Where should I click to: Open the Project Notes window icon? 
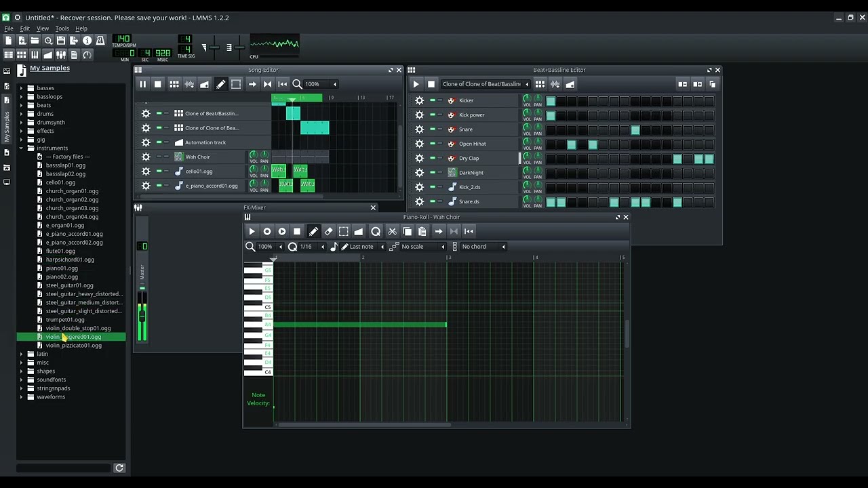[74, 55]
